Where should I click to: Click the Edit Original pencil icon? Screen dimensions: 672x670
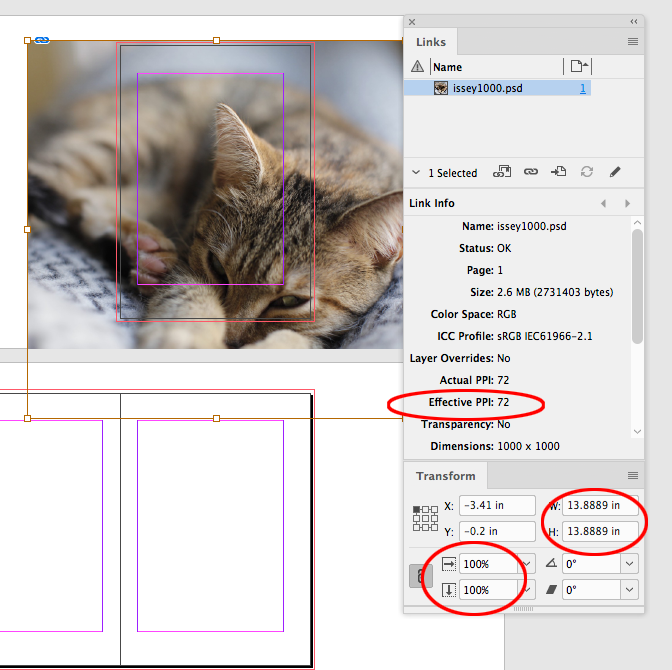click(615, 172)
